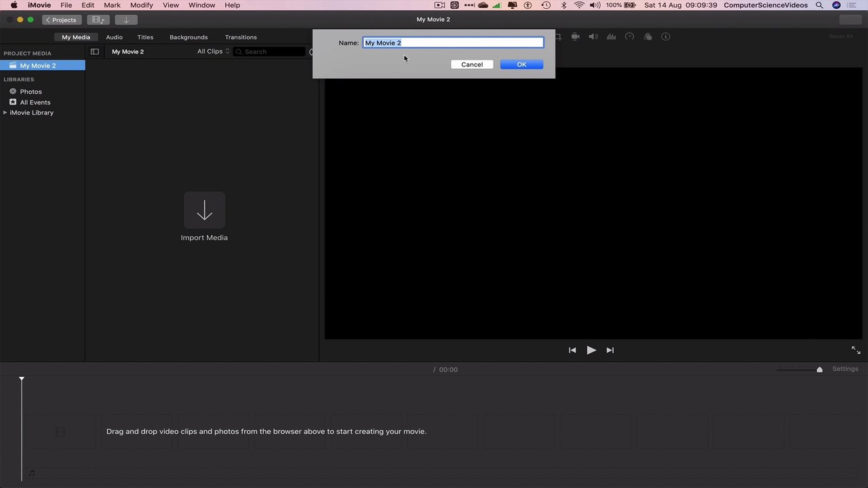The image size is (868, 488).
Task: Click the filmstrip placeholder icon in timeline
Action: [x=60, y=432]
